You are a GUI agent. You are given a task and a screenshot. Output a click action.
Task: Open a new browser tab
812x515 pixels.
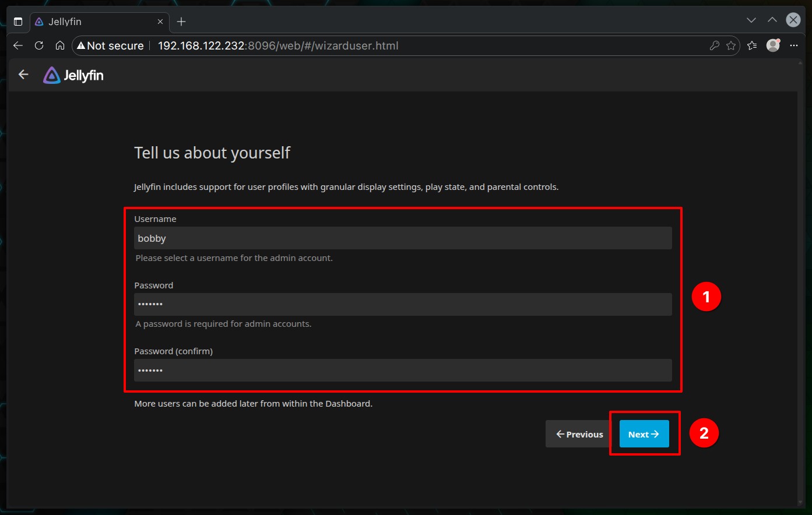(x=181, y=22)
